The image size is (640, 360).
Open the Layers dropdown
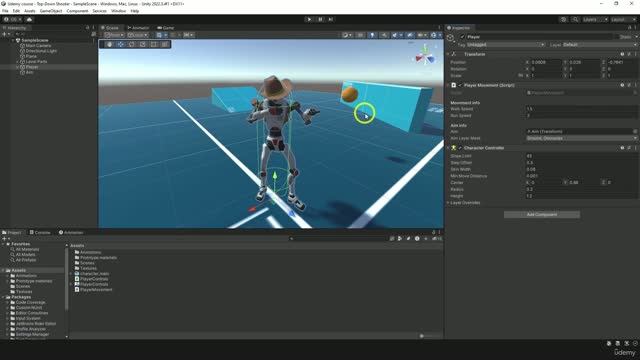click(x=595, y=19)
